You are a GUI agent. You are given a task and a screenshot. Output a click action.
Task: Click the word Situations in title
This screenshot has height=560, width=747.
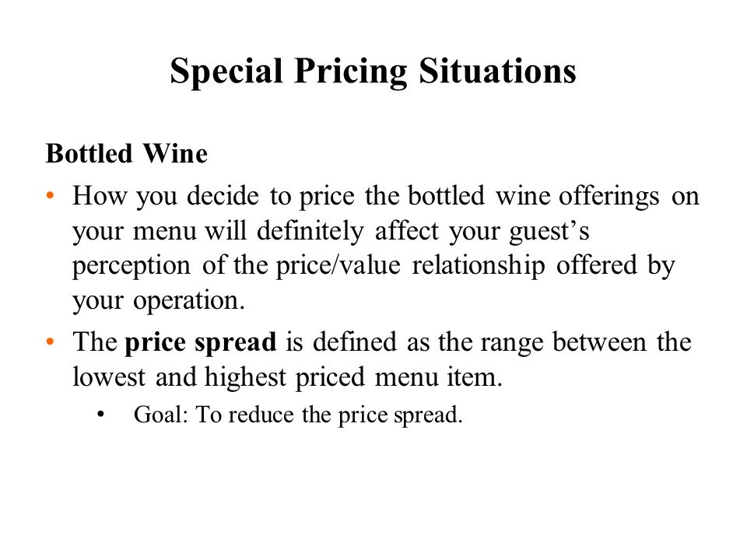497,71
